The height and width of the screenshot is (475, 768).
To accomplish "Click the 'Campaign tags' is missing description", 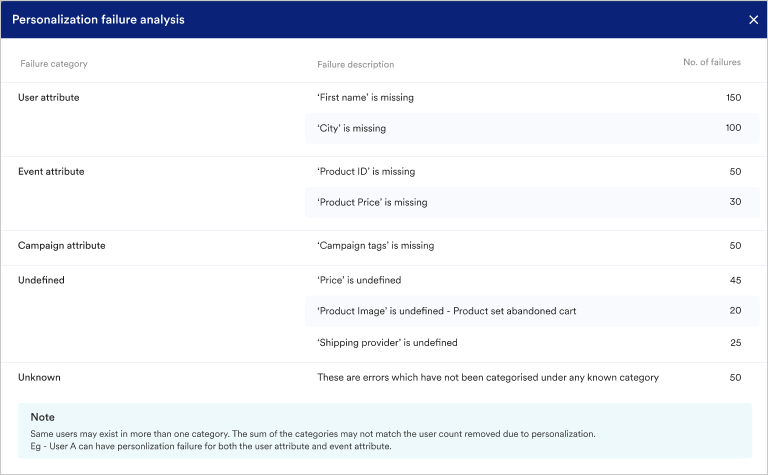I will [375, 245].
